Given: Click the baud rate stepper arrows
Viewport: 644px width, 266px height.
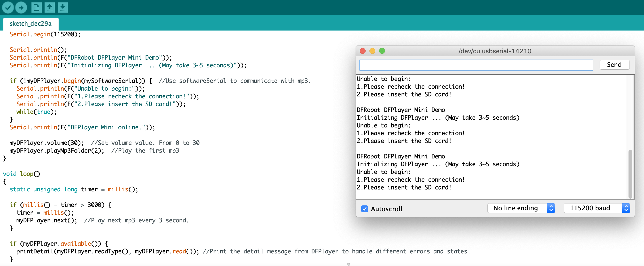Looking at the screenshot, I should [x=626, y=208].
